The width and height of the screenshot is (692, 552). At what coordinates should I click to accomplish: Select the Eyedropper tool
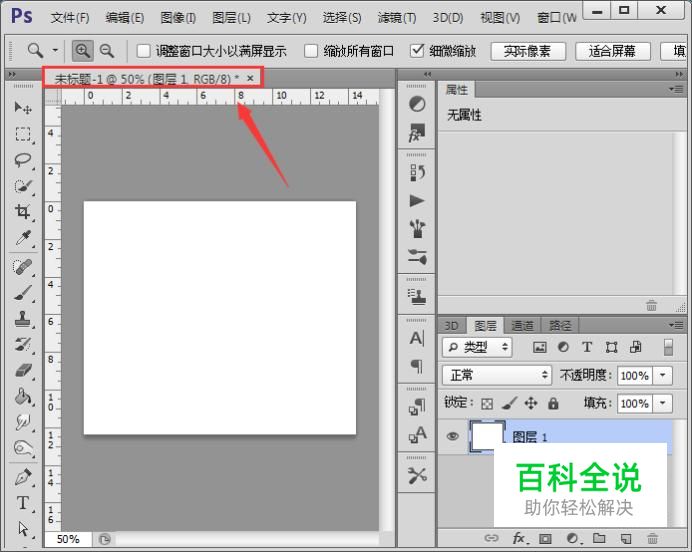click(23, 238)
